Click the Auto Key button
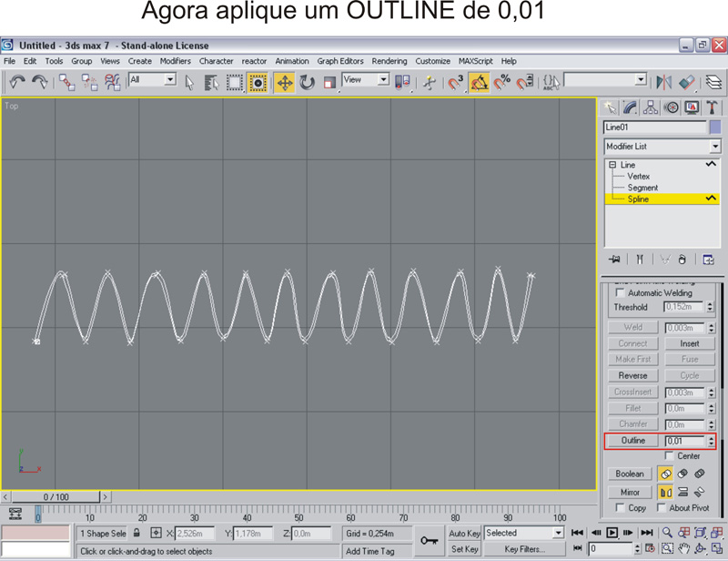 (464, 533)
